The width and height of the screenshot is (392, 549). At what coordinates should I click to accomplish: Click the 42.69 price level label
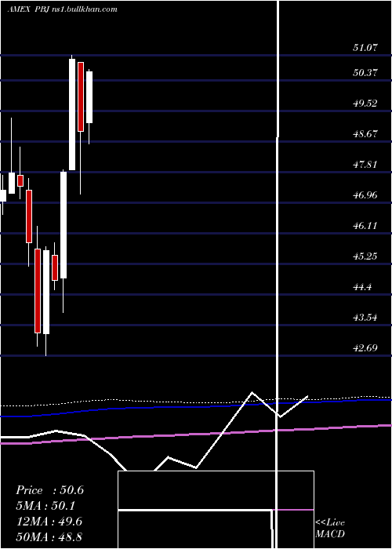[x=365, y=348]
